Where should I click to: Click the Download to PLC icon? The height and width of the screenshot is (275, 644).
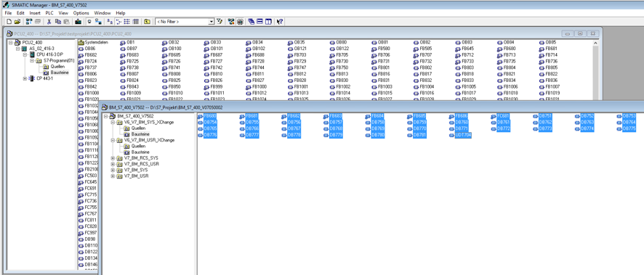pos(78,21)
